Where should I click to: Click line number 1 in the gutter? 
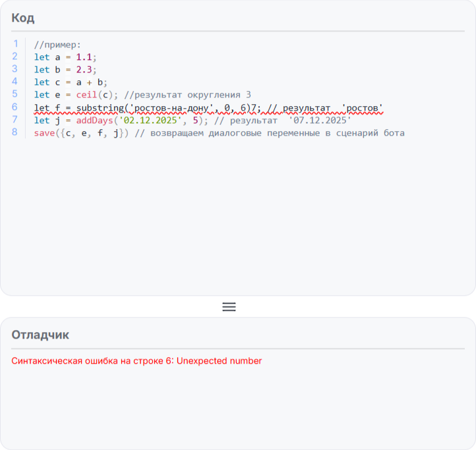tap(15, 44)
